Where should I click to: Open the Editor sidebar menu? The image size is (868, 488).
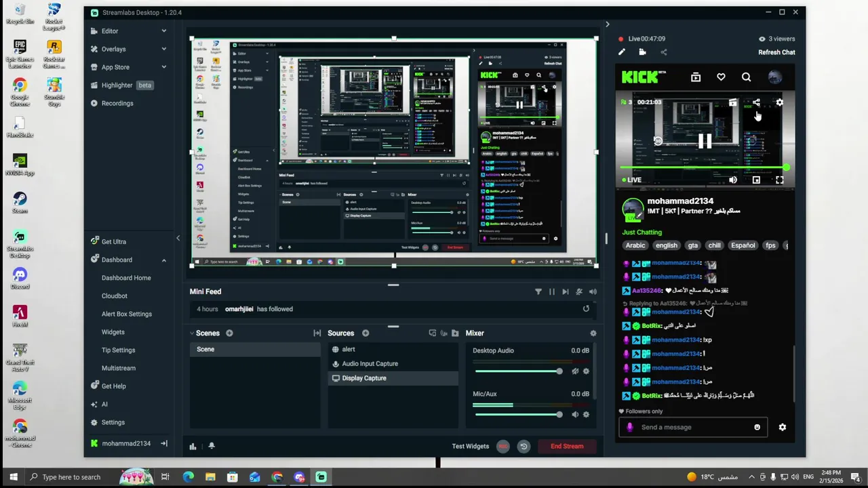(x=110, y=31)
